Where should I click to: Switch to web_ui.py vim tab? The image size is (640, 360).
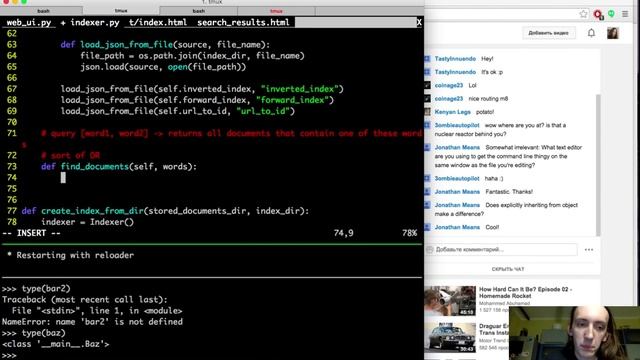(29, 22)
